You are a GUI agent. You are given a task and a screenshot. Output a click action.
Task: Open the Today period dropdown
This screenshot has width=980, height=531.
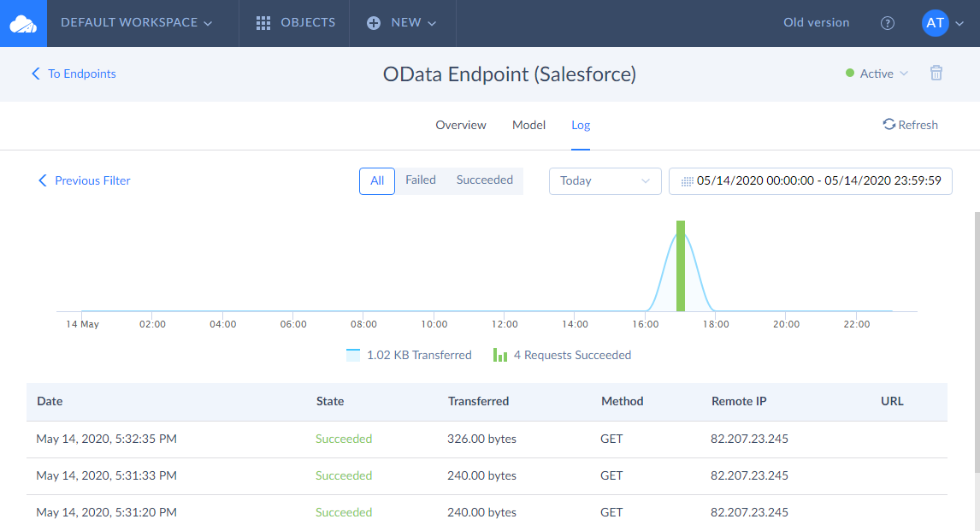[x=605, y=181]
